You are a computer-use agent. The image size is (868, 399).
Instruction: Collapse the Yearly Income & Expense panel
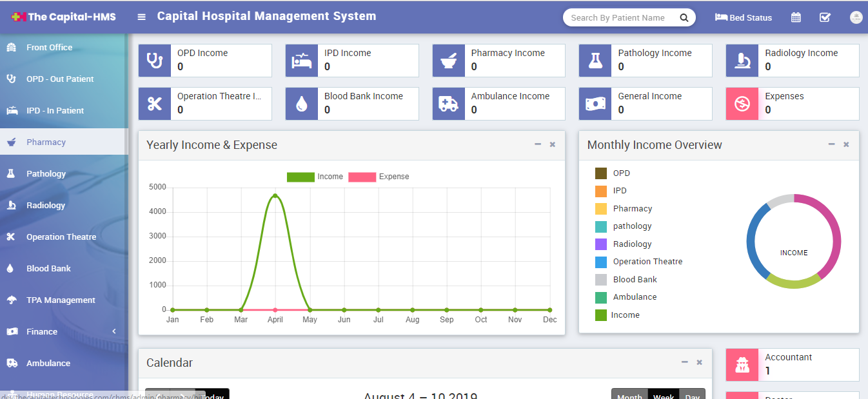[538, 144]
